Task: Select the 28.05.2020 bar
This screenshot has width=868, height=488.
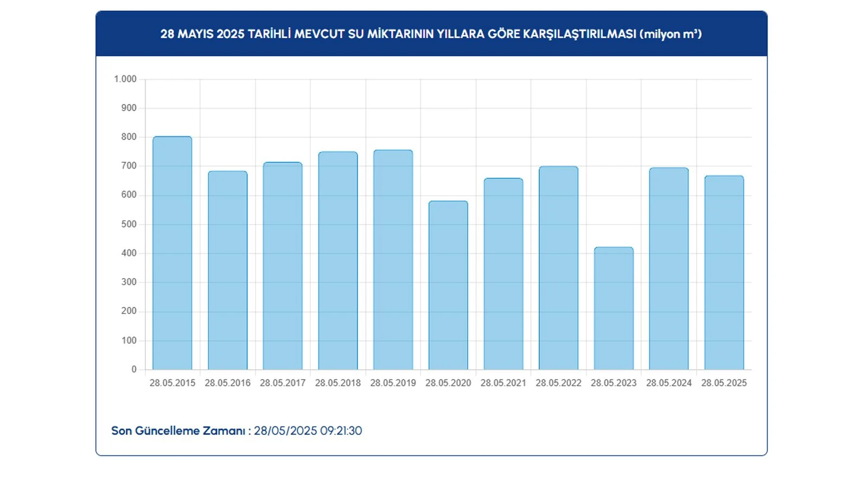Action: pos(448,285)
